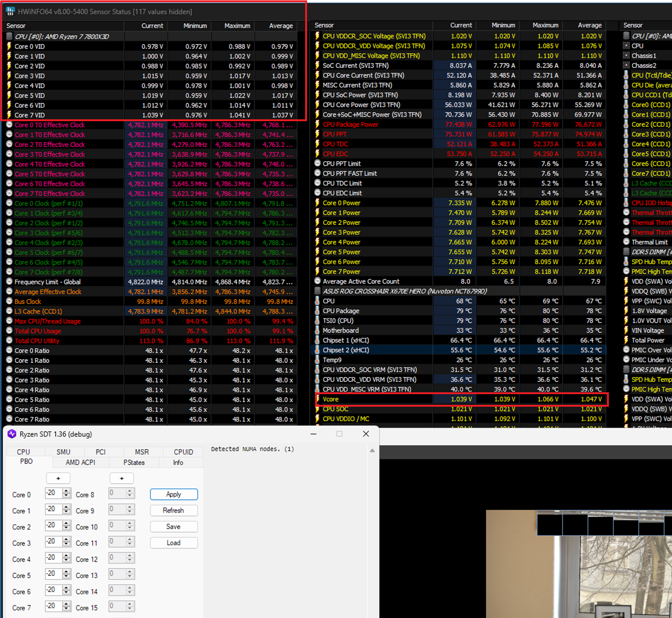Select the Core+SoC+MISC Power row label
Viewport: 672px width, 618px height.
pyautogui.click(x=372, y=115)
